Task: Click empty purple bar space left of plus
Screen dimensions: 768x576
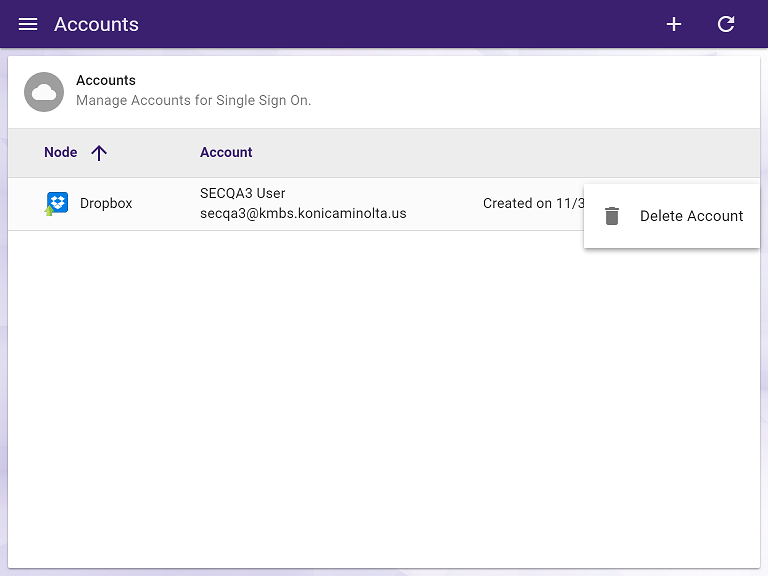Action: click(400, 24)
